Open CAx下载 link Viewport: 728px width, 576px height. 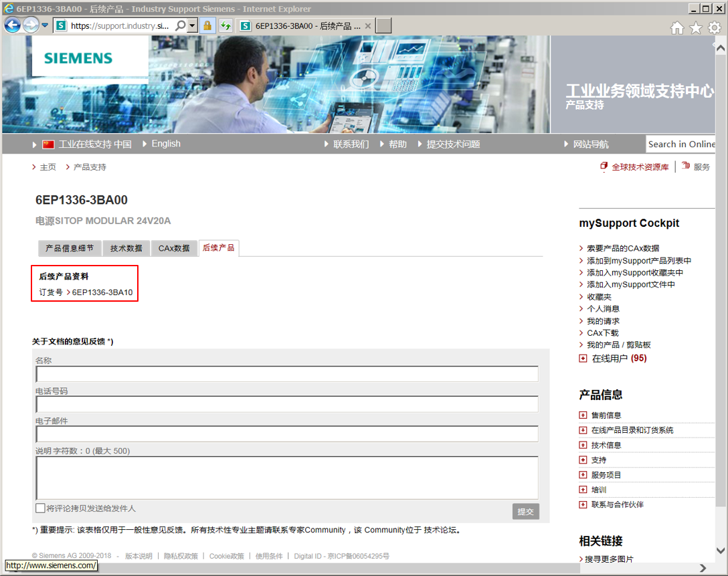[603, 332]
